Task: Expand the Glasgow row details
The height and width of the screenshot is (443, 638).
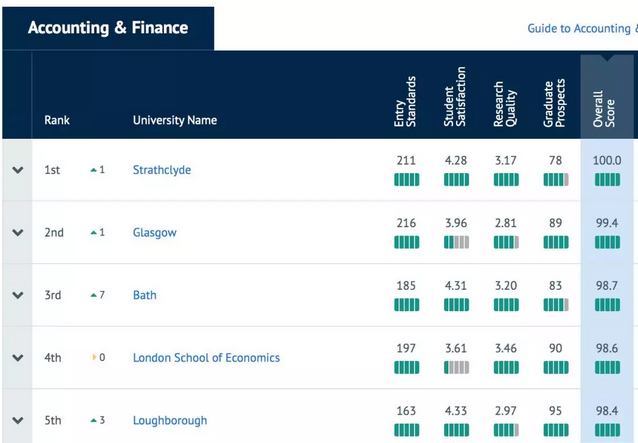Action: (x=17, y=233)
